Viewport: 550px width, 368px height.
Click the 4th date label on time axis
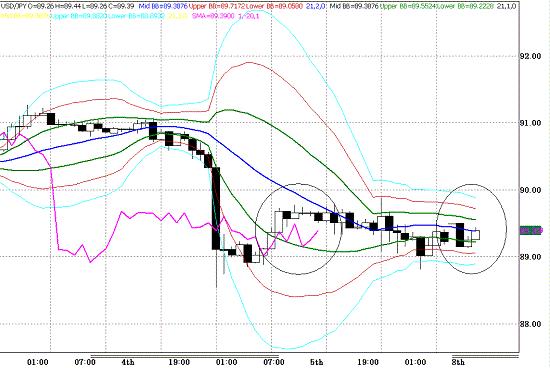tap(128, 362)
